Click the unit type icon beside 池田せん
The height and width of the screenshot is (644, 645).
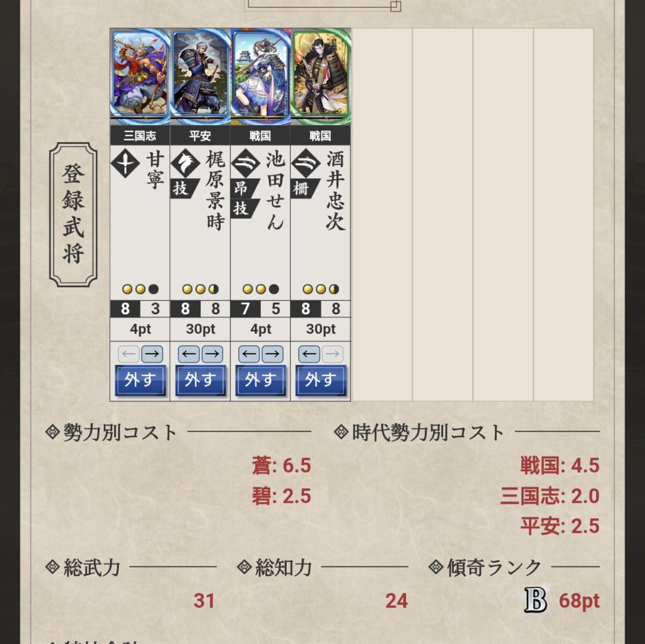click(246, 163)
